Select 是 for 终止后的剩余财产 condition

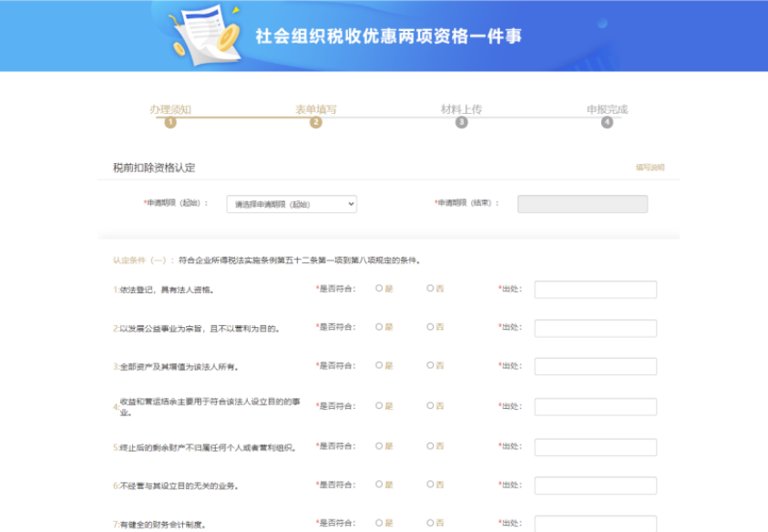point(379,445)
